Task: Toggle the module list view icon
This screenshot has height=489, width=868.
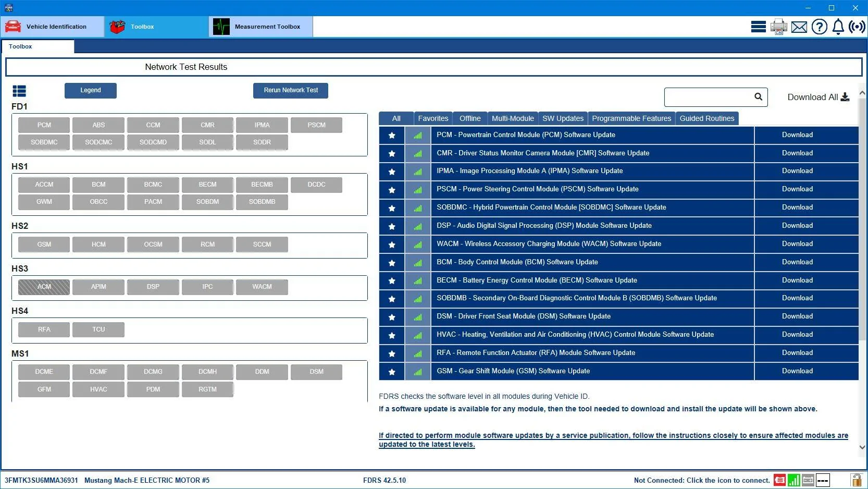Action: (19, 91)
